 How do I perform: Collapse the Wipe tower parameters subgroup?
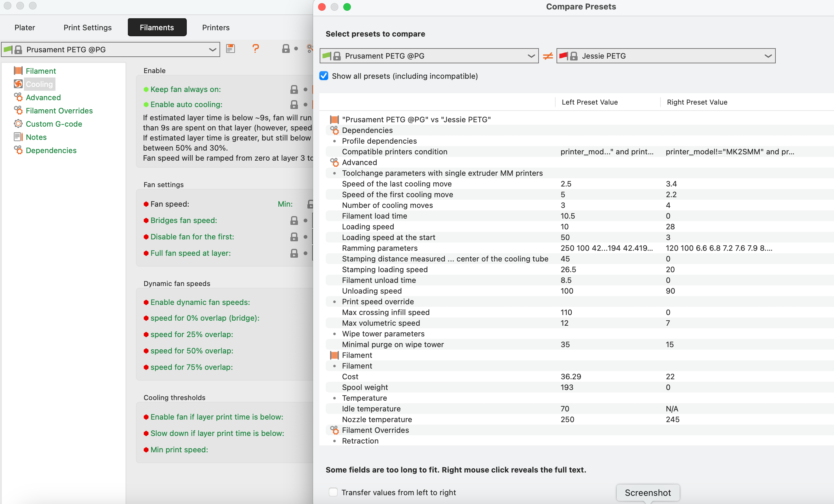pyautogui.click(x=334, y=334)
